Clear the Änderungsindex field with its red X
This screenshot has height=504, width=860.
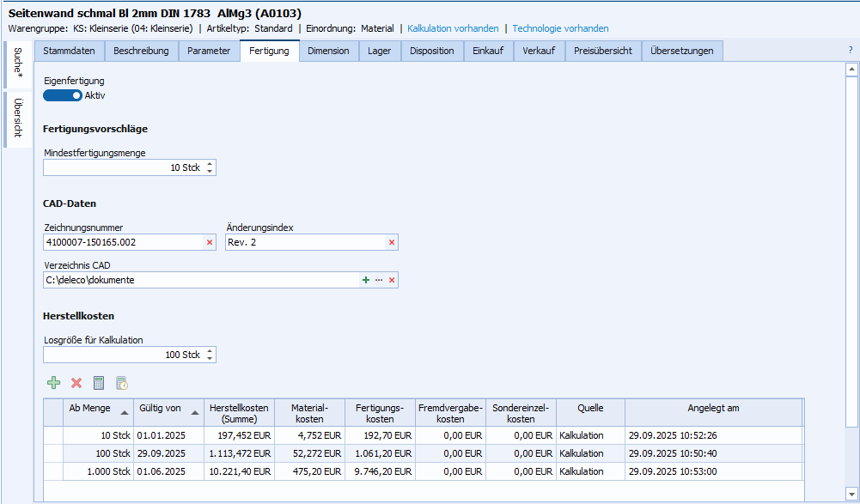click(x=392, y=243)
